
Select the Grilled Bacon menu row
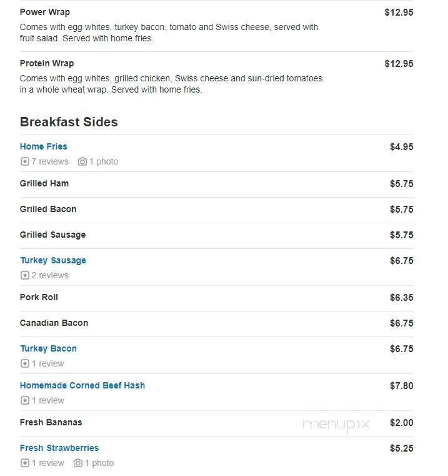pos(217,210)
